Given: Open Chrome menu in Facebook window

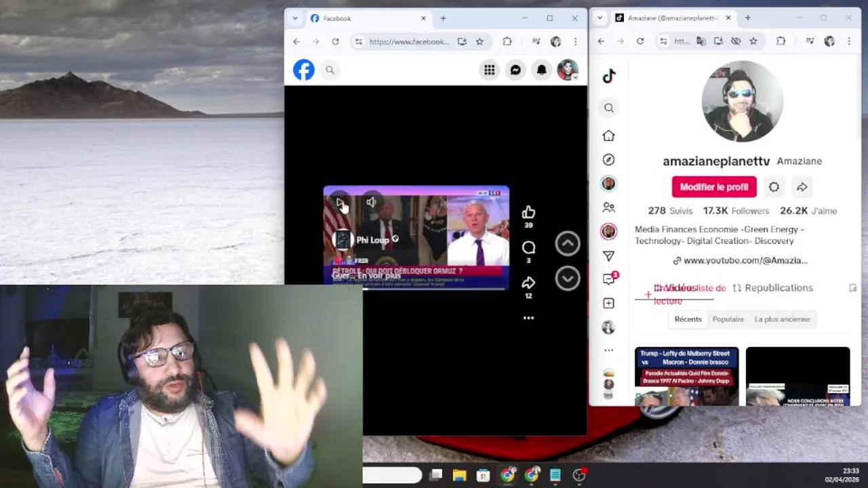Looking at the screenshot, I should (575, 41).
